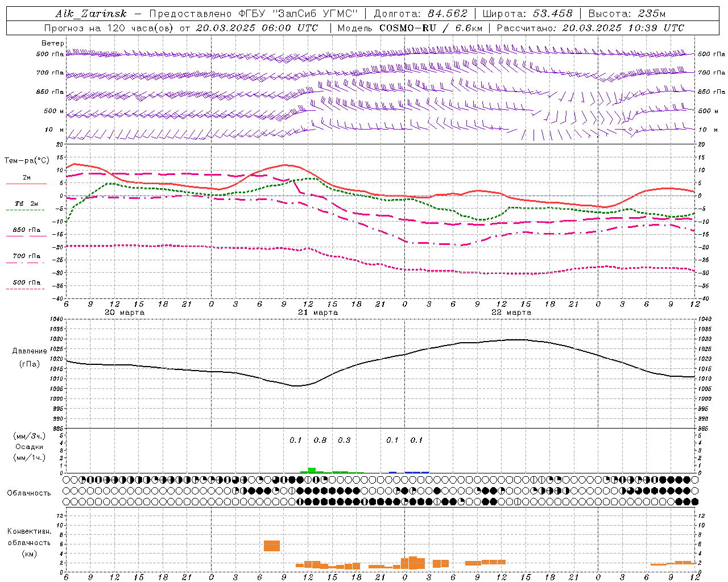This screenshot has height=582, width=728.
Task: Click the Ветер wind panel label
Action: pyautogui.click(x=53, y=43)
